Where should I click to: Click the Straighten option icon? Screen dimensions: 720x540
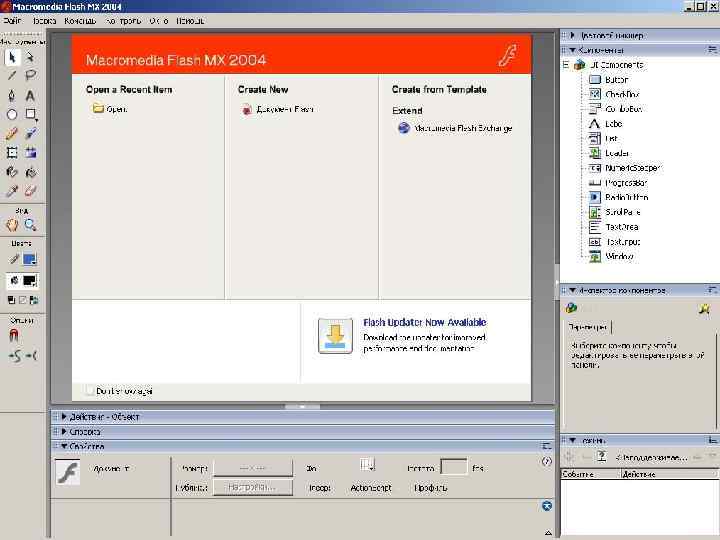(x=31, y=356)
